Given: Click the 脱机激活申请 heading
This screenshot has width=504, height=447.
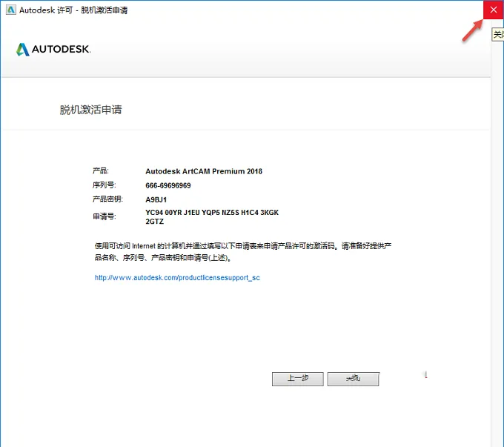Looking at the screenshot, I should click(x=90, y=110).
